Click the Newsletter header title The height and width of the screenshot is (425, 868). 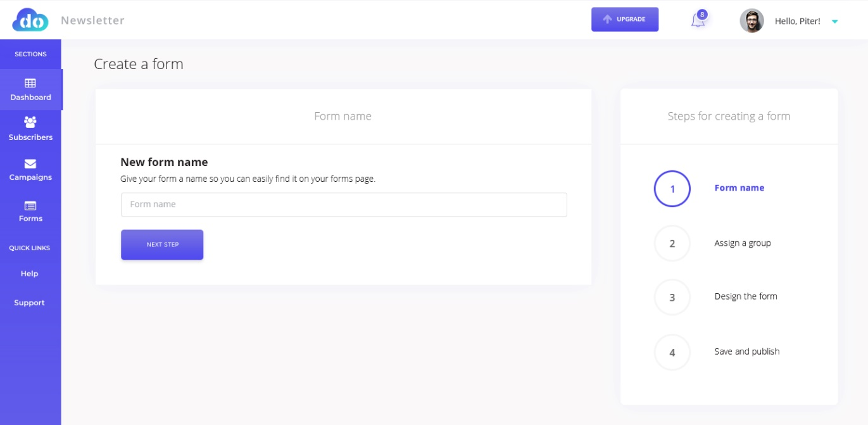[x=92, y=20]
